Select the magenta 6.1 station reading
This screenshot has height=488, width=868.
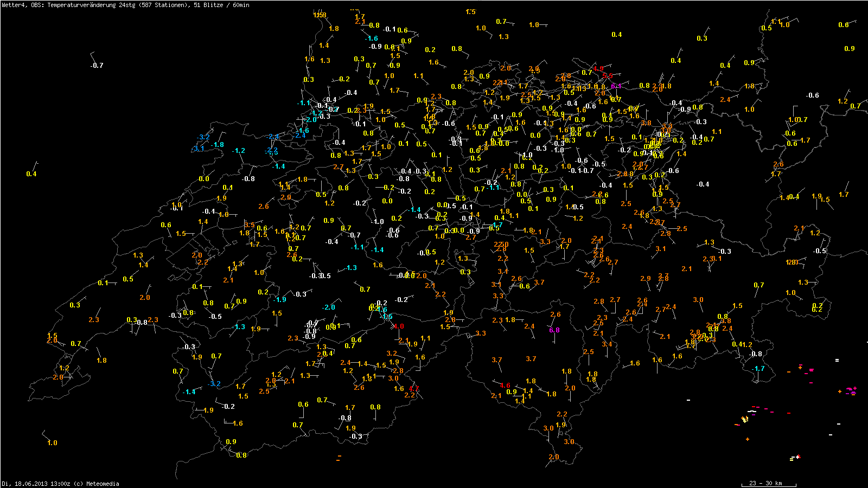[x=616, y=86]
